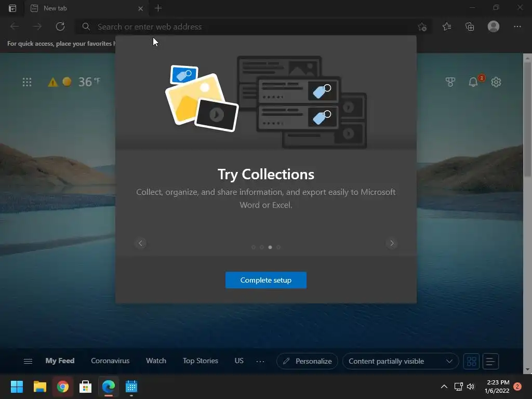Switch to Top Stories feed tab
The height and width of the screenshot is (399, 532).
200,361
